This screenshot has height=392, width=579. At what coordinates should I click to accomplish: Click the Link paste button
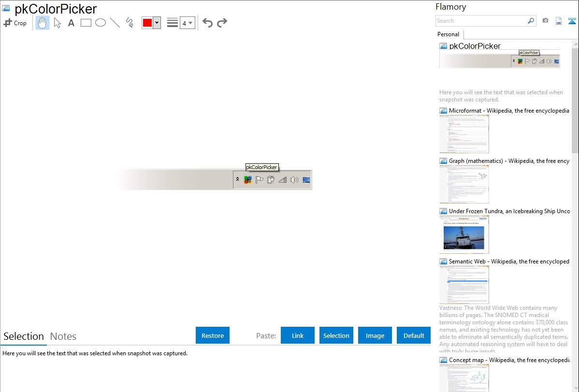pyautogui.click(x=298, y=335)
